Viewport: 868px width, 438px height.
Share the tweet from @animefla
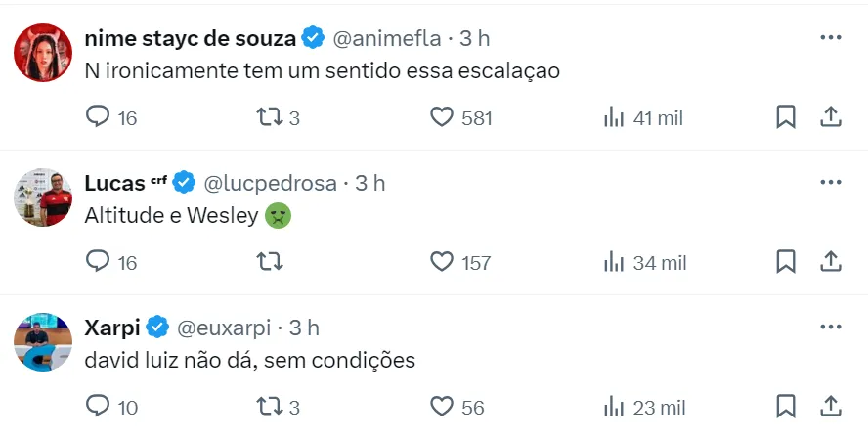pyautogui.click(x=830, y=117)
